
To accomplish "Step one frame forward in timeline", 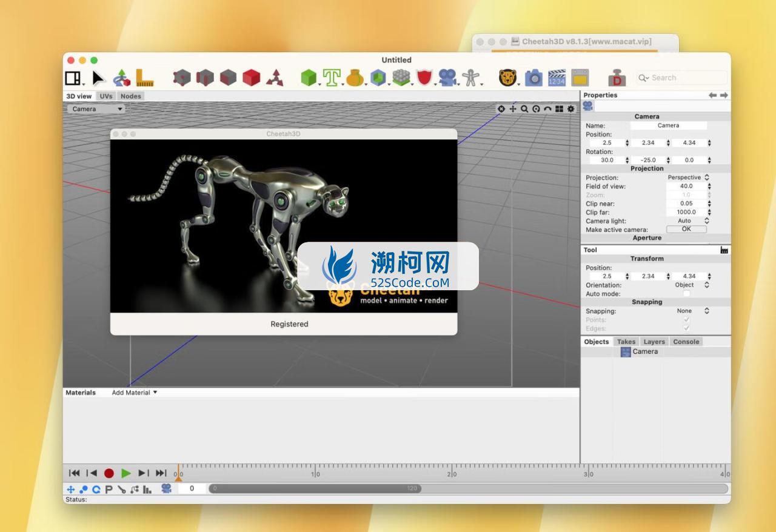I will click(x=143, y=473).
